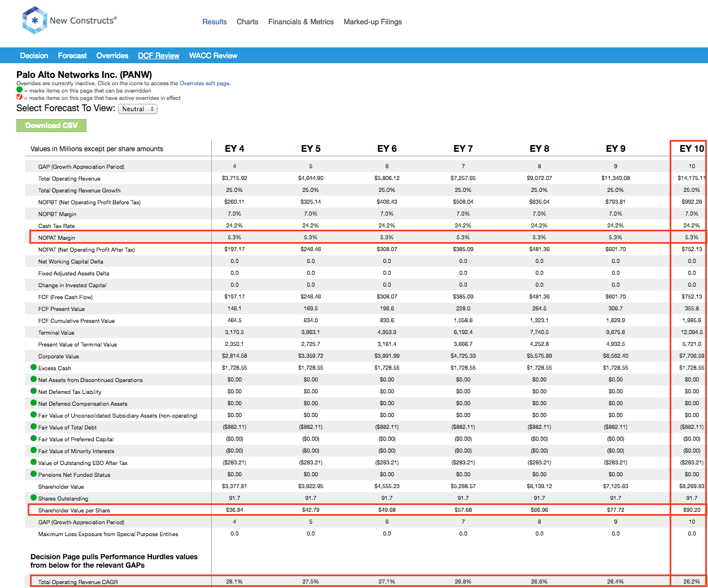Select the $3,377.81 Shareholder Value cell
Viewport: 708px width, 588px height.
(234, 486)
